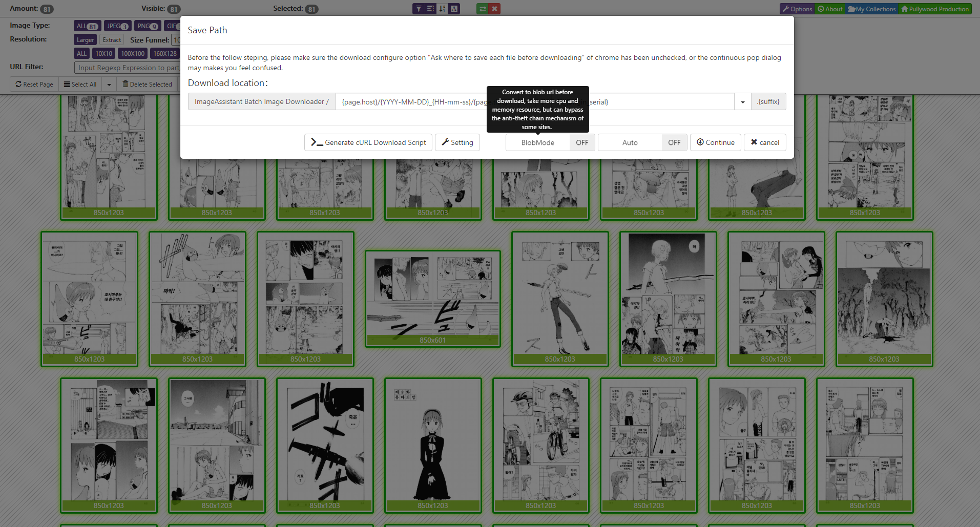Toggle the Larger resolution option
980x527 pixels.
pos(85,39)
